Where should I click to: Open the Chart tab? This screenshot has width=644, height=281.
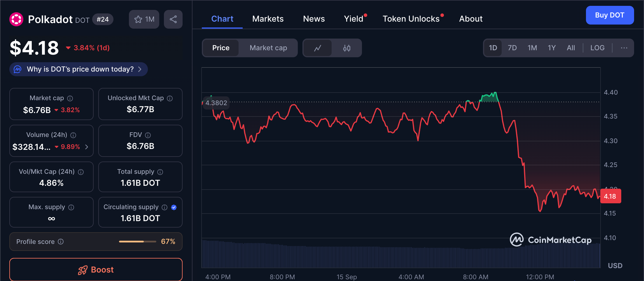pos(222,19)
